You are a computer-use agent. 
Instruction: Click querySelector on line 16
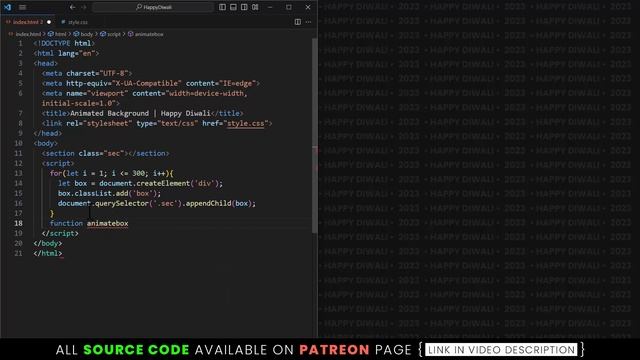coord(122,203)
